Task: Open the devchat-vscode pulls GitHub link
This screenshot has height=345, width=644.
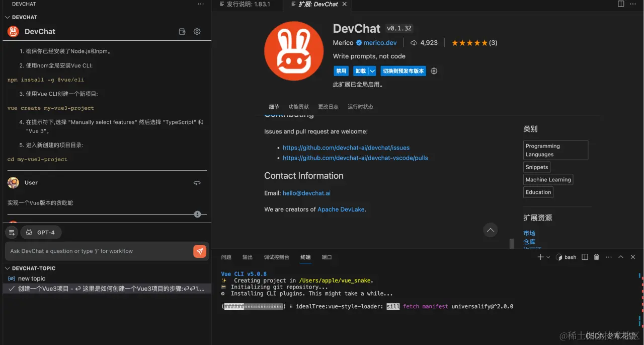Action: click(355, 158)
